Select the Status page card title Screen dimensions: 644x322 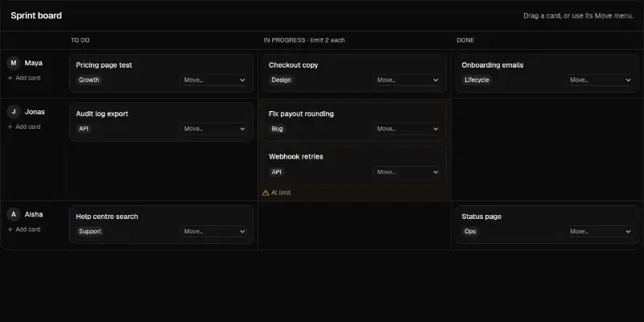pyautogui.click(x=481, y=217)
